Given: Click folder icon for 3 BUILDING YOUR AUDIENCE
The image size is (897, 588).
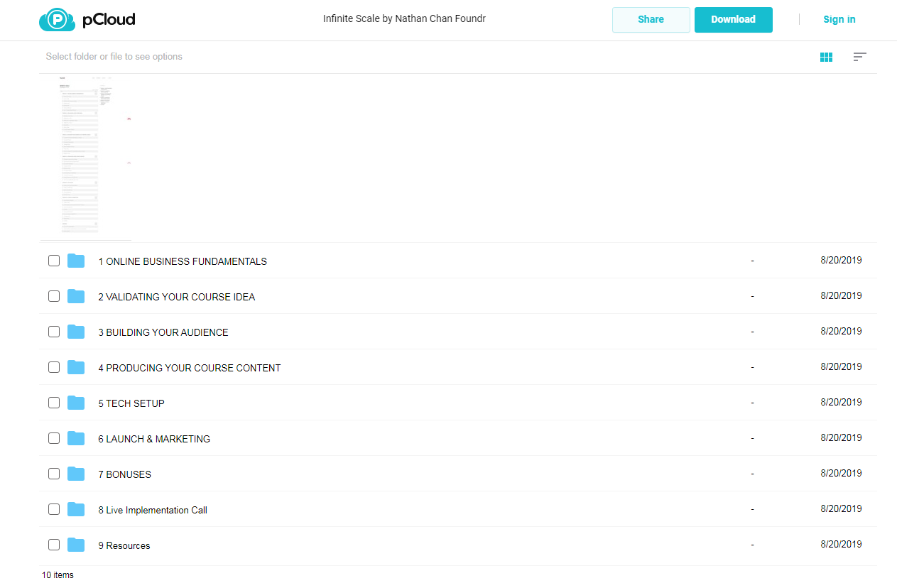Looking at the screenshot, I should coord(76,332).
